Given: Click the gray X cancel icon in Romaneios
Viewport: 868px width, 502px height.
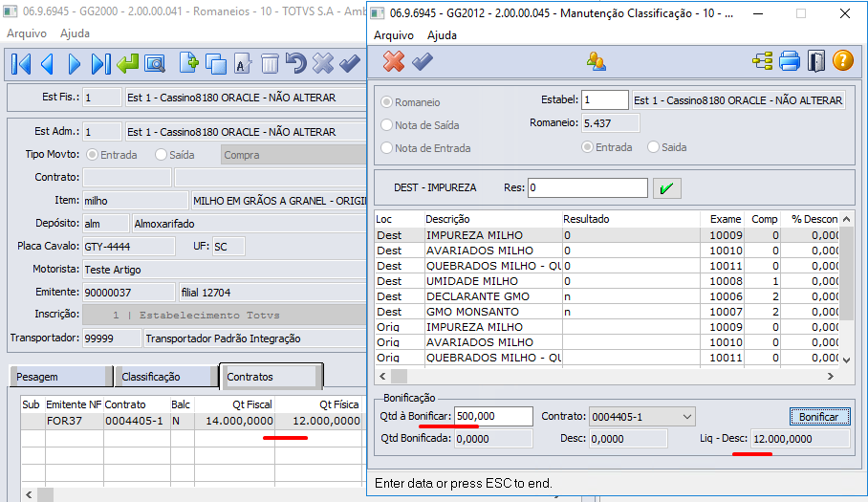Looking at the screenshot, I should coord(323,64).
